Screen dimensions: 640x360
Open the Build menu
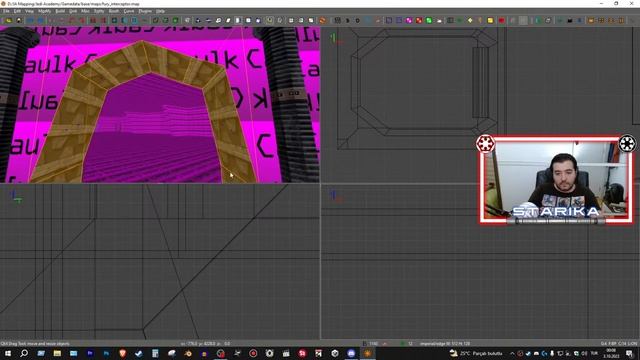click(x=60, y=11)
